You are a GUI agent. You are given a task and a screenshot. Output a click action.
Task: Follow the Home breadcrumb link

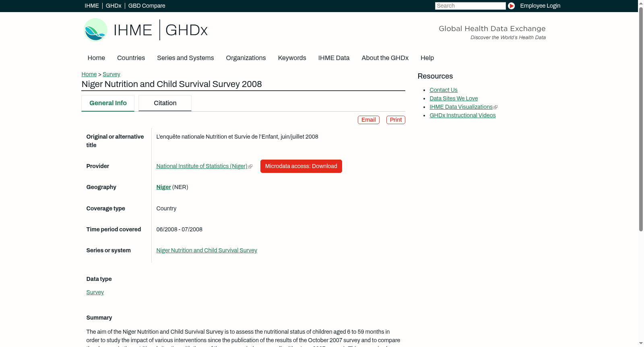tap(89, 74)
